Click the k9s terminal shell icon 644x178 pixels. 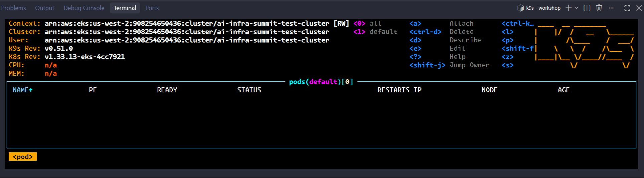(x=520, y=8)
